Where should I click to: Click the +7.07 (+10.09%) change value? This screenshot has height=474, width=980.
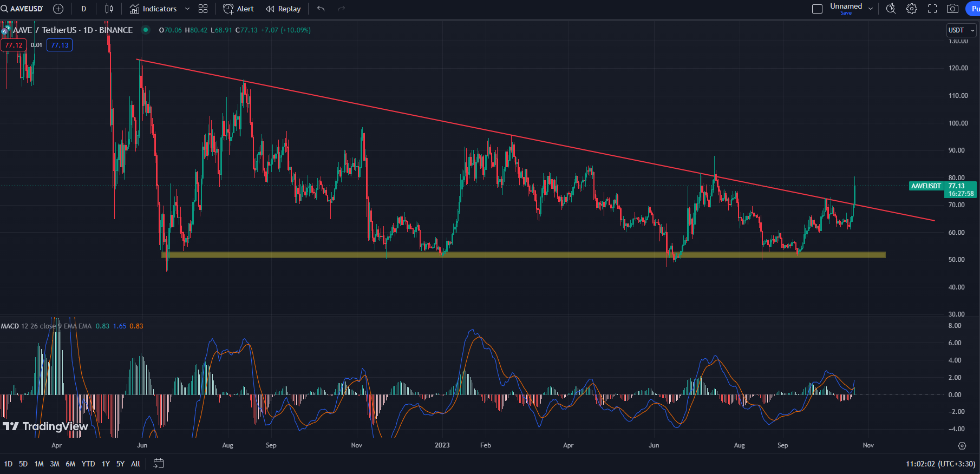coord(286,30)
